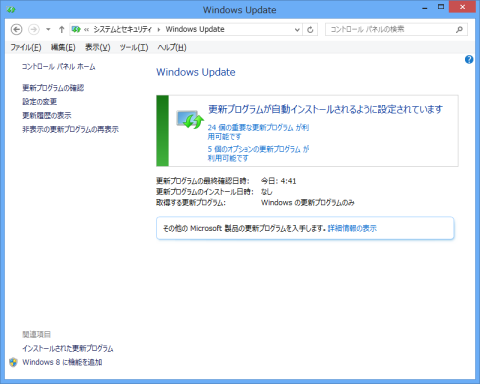The image size is (480, 384).
Task: Open 更新履歴の表示 link
Action: 47,116
